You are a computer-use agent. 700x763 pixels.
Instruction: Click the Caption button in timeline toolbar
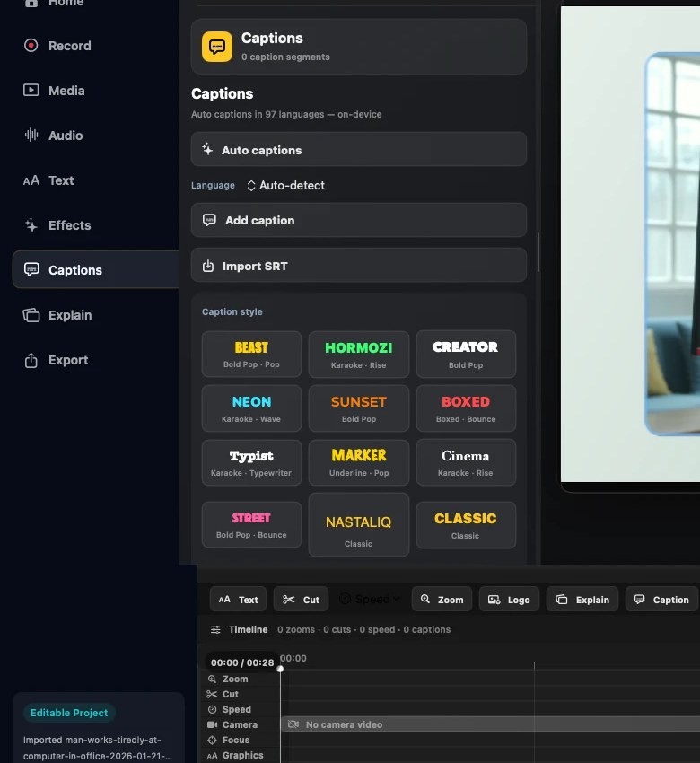click(661, 599)
